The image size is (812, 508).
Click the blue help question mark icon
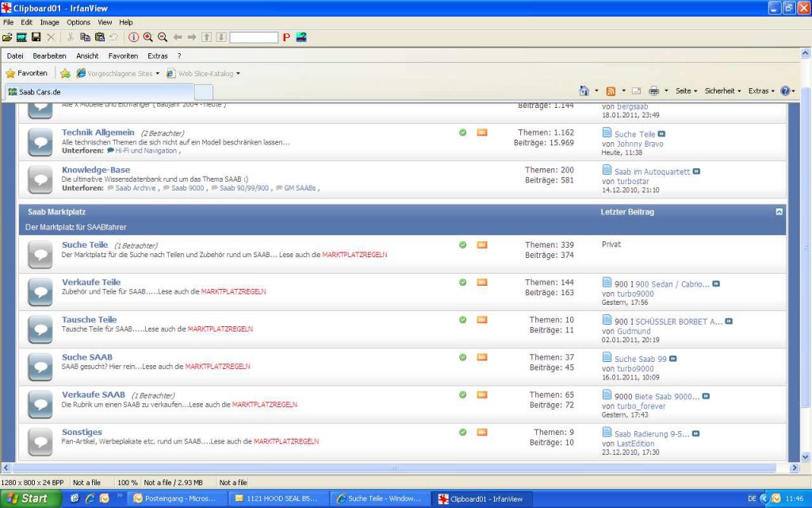[785, 90]
